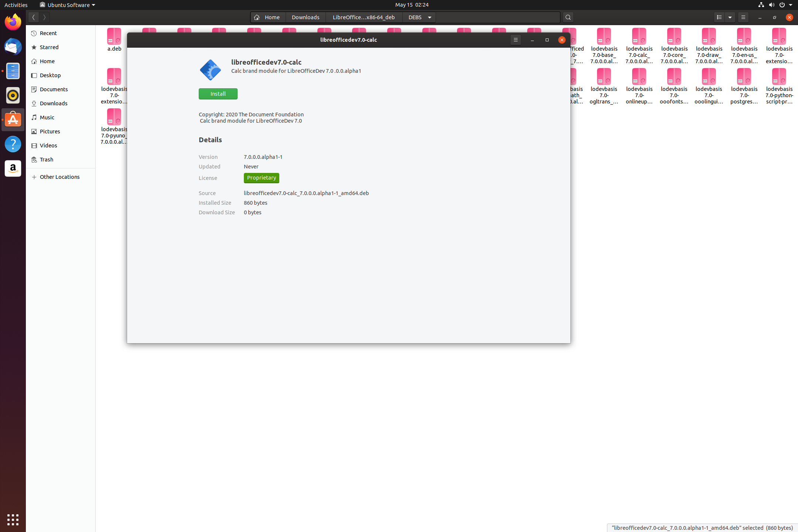Open the view options dropdown arrow
Image resolution: width=798 pixels, height=532 pixels.
[x=730, y=17]
